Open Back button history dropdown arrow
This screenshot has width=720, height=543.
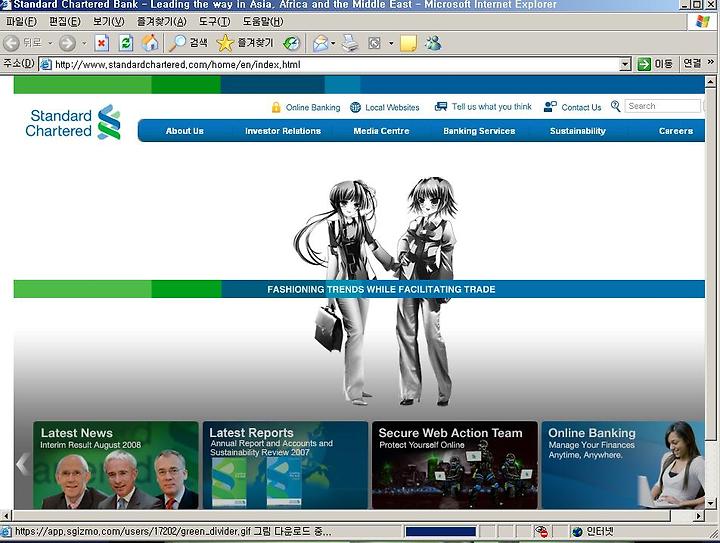(50, 43)
